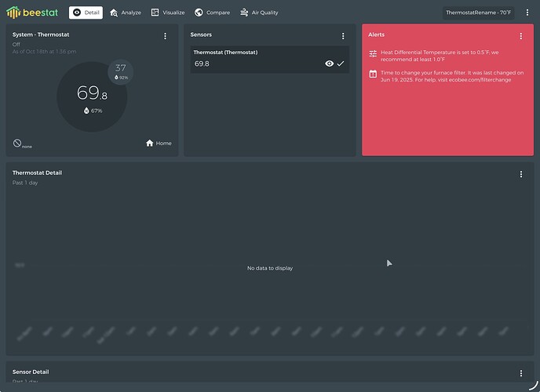Open Alerts card options menu

tap(521, 36)
